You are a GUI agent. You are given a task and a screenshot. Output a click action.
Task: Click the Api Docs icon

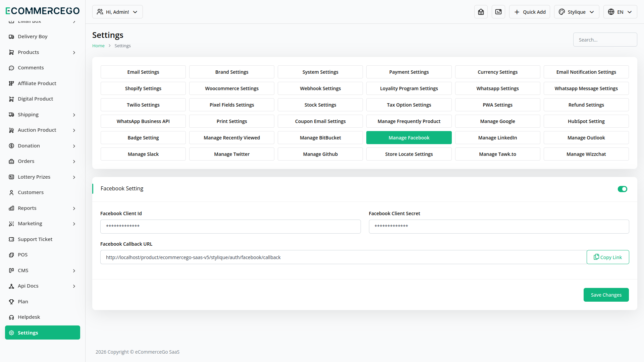click(x=11, y=286)
